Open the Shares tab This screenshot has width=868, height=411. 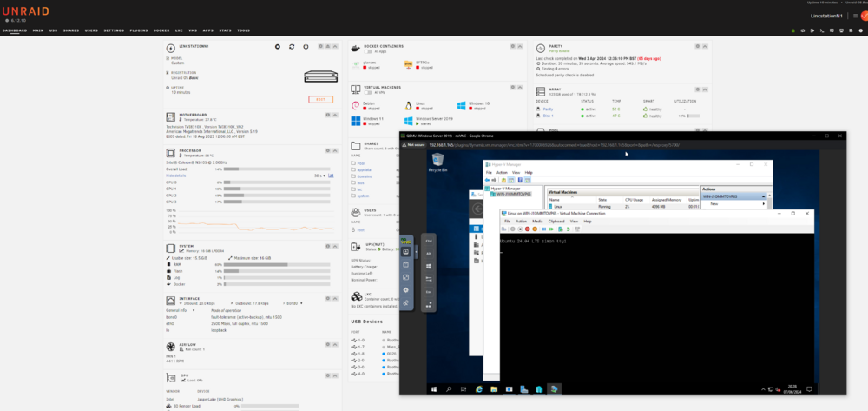pos(71,30)
